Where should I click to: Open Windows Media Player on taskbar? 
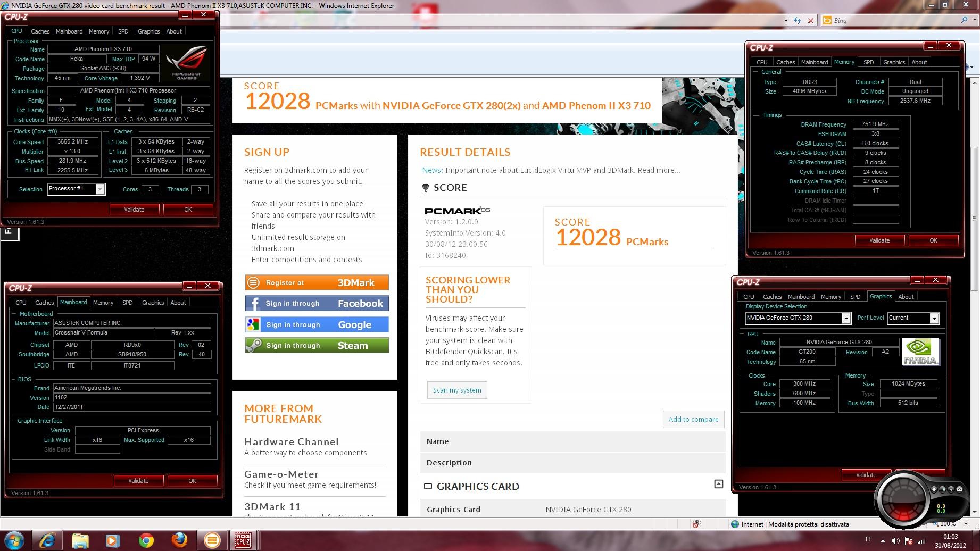[113, 541]
